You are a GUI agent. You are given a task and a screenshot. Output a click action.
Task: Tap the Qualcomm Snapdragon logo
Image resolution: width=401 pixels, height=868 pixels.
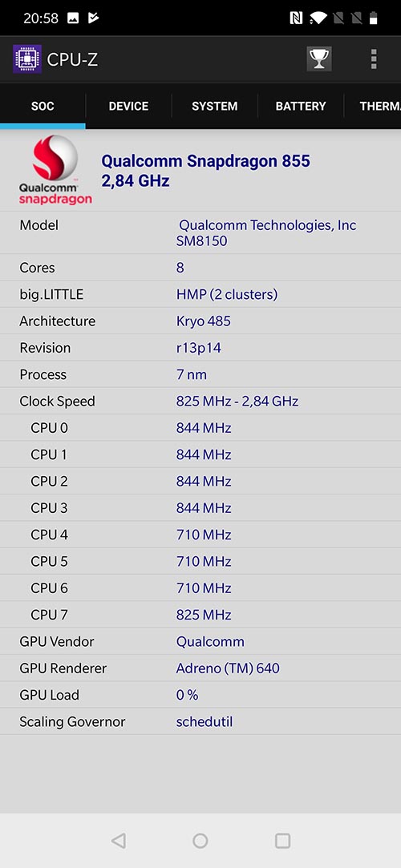pos(55,171)
